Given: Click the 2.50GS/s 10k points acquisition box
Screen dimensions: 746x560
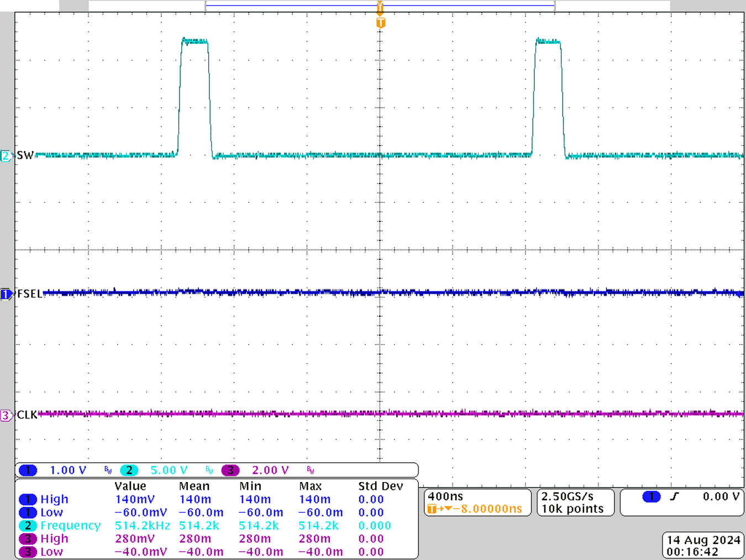Looking at the screenshot, I should point(575,502).
